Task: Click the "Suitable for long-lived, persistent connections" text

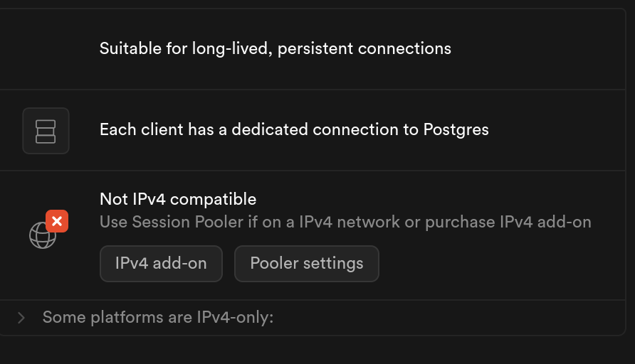Action: coord(275,48)
